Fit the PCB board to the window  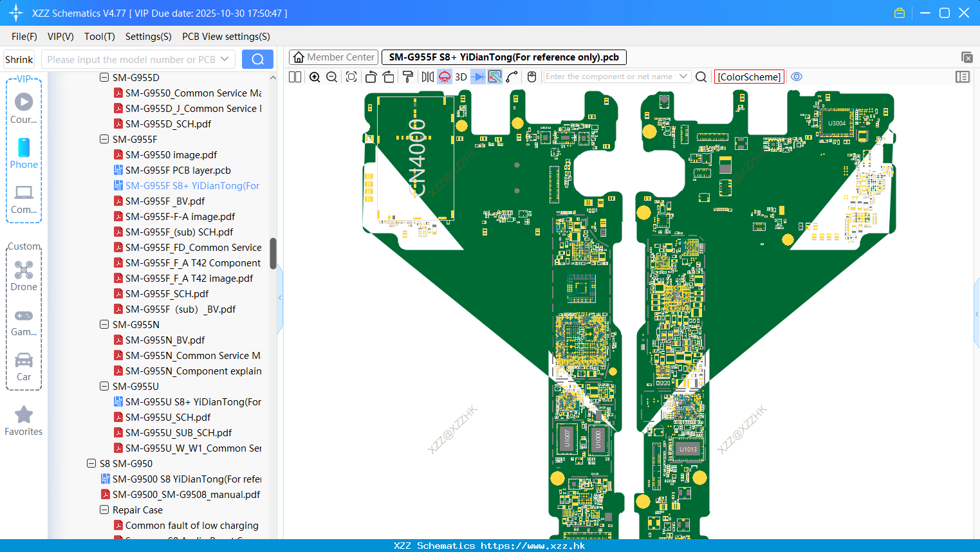point(351,77)
